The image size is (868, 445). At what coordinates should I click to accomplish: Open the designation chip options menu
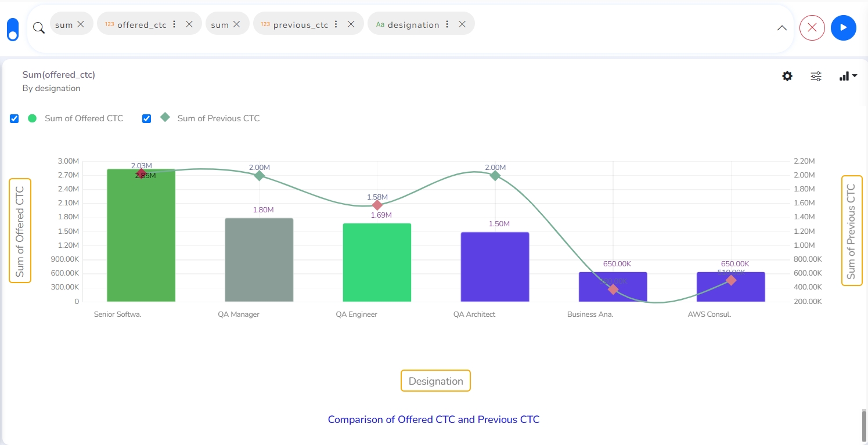pyautogui.click(x=447, y=24)
